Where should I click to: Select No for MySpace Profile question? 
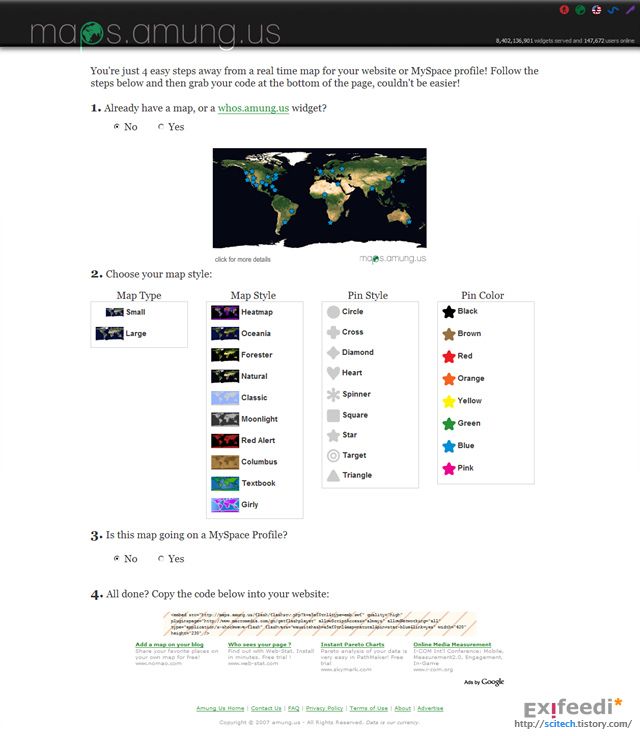click(x=116, y=559)
